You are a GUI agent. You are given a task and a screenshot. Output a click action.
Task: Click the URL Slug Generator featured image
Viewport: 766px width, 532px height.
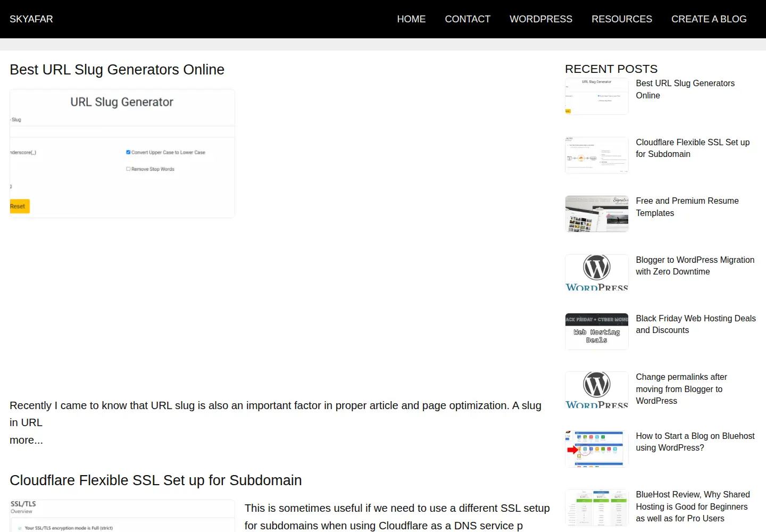[122, 154]
